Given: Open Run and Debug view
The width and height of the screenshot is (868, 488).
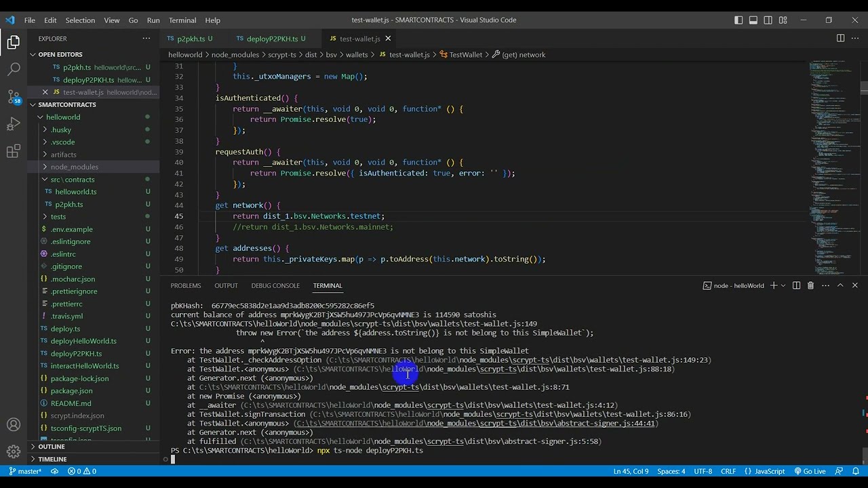Looking at the screenshot, I should pos(14,124).
